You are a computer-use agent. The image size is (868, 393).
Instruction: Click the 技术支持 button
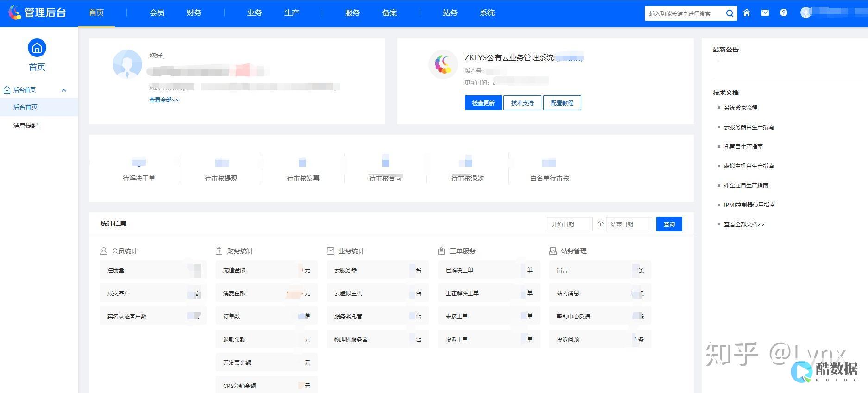click(522, 103)
